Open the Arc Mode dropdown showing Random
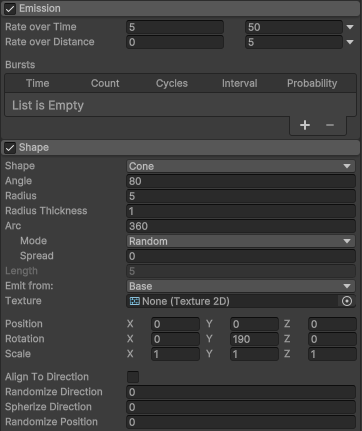Viewport: 362px width, 431px height. click(x=241, y=241)
